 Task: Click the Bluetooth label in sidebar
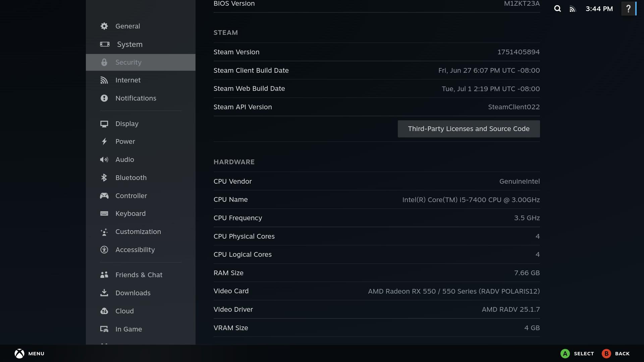(x=131, y=178)
